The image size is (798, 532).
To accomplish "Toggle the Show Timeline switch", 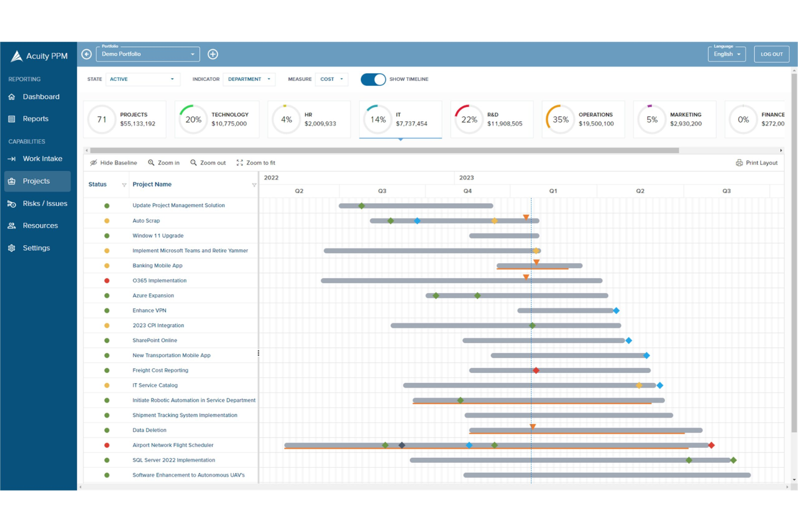I will click(x=373, y=79).
